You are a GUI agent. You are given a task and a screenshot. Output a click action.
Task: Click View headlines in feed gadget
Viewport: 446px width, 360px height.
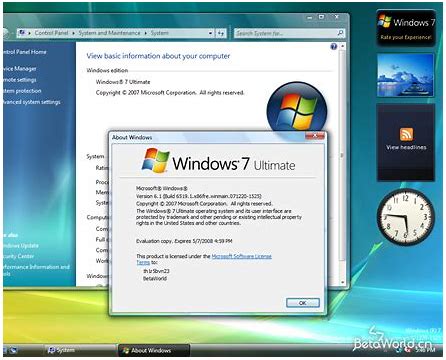point(406,147)
